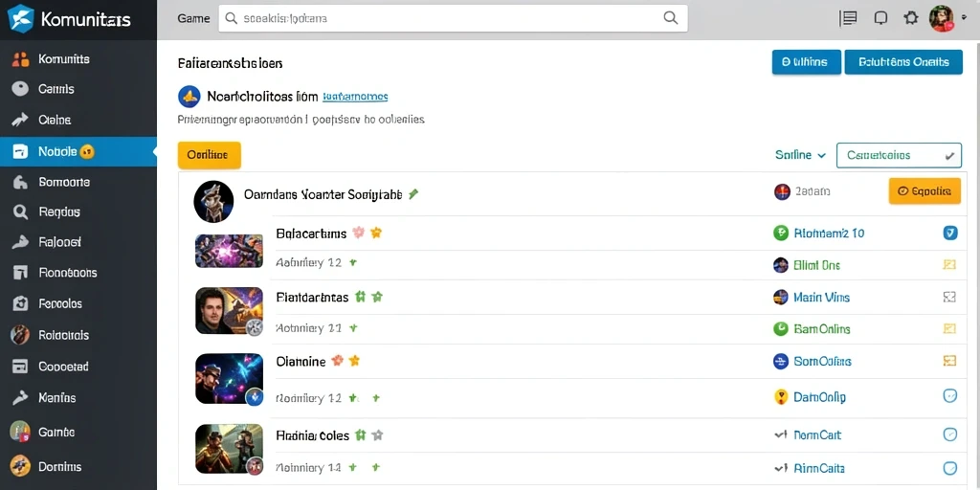
Task: Open the Camatcaitas combo box
Action: coord(899,156)
